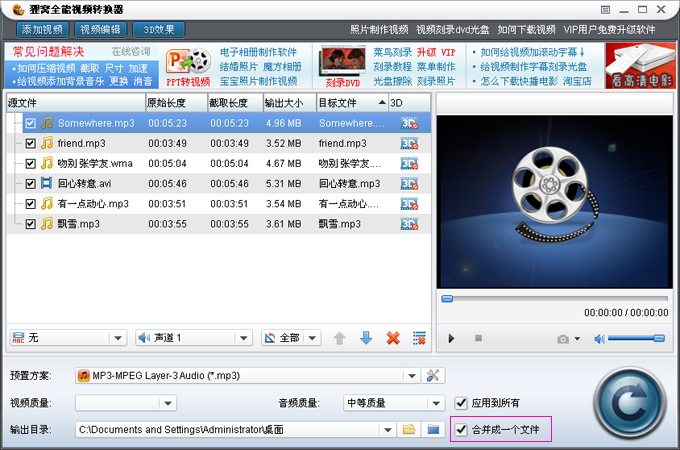Screen dimensions: 680x450
Task: Click the music icon of friend.mp3
Action: [47, 143]
